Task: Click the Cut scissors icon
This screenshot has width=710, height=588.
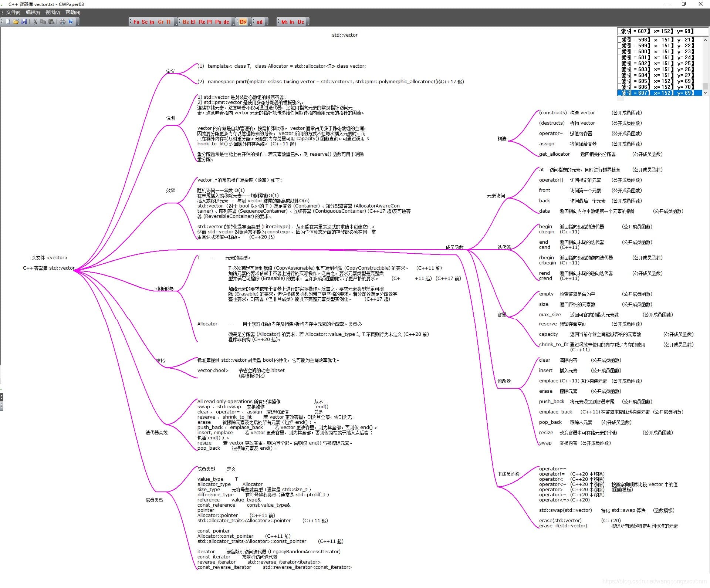Action: 35,22
